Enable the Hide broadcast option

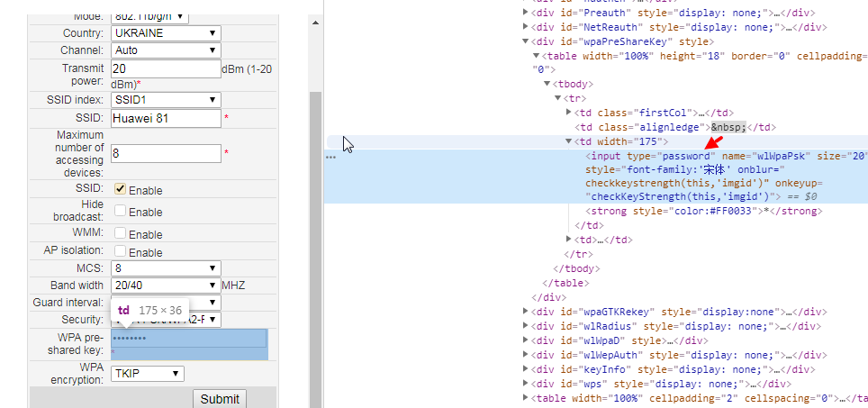120,211
